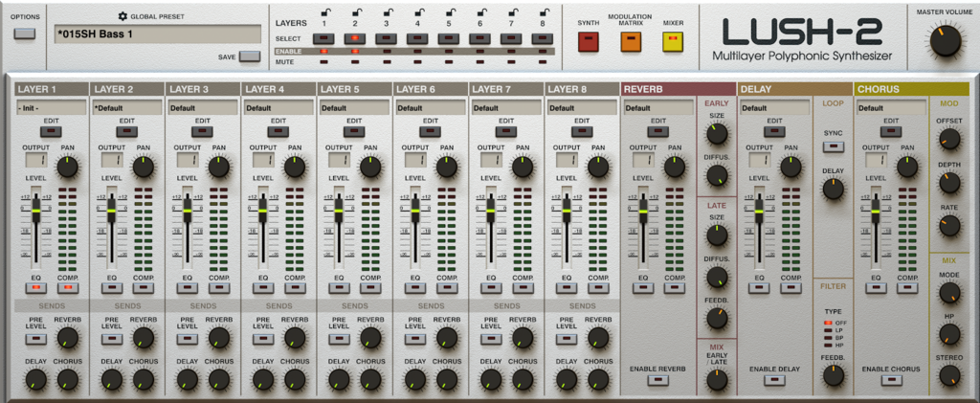The height and width of the screenshot is (403, 980).
Task: Click the Global Preset gear icon
Action: (122, 16)
